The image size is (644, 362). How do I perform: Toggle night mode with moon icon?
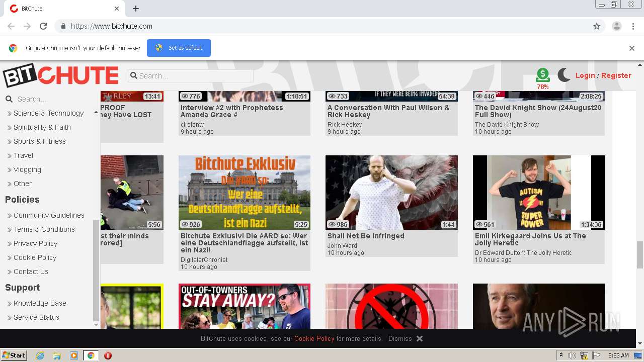pos(564,75)
